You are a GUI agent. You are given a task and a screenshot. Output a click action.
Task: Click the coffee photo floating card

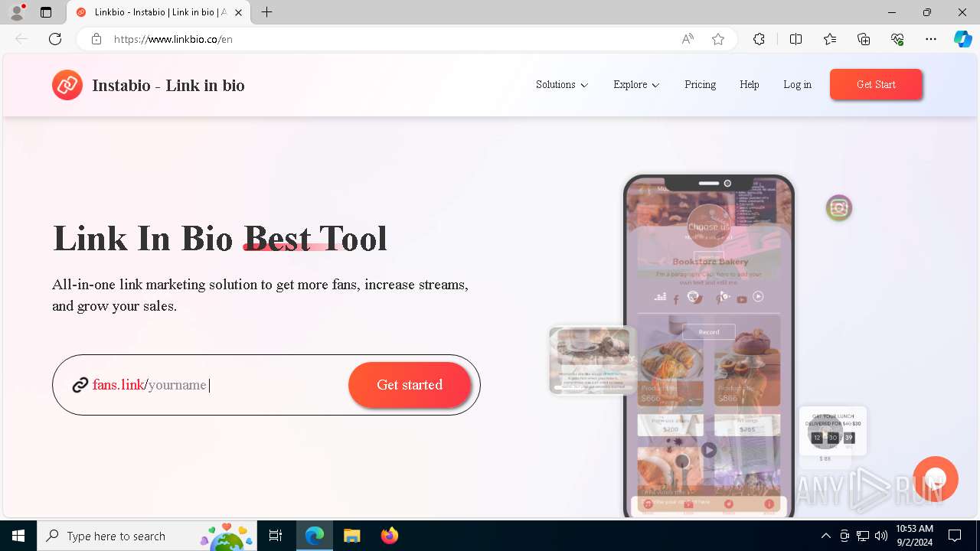pyautogui.click(x=593, y=360)
